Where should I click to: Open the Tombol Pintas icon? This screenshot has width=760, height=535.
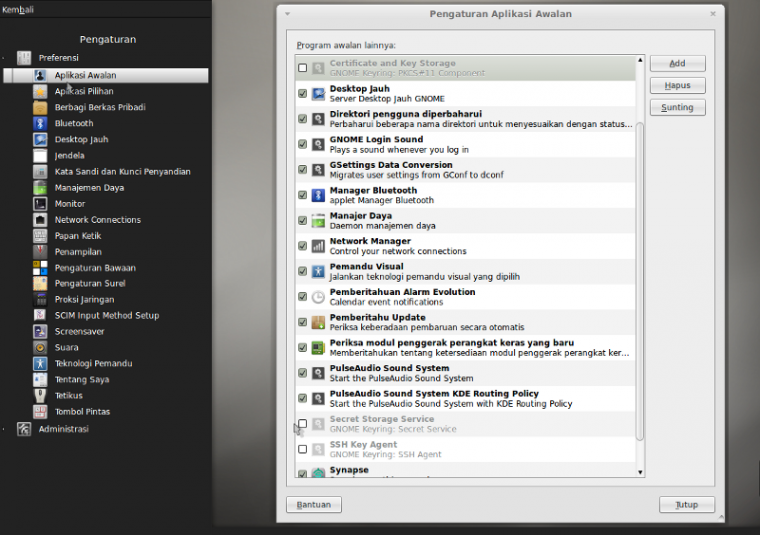click(x=40, y=411)
